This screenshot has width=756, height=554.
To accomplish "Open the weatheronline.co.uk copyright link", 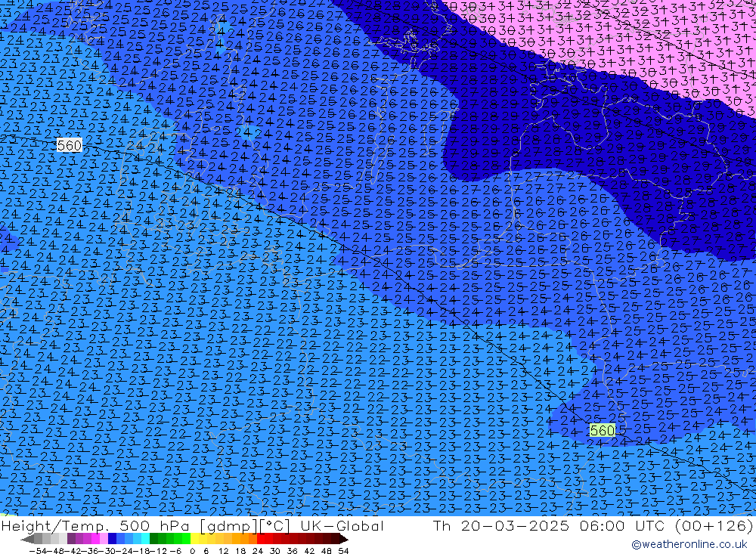I will coord(689,544).
